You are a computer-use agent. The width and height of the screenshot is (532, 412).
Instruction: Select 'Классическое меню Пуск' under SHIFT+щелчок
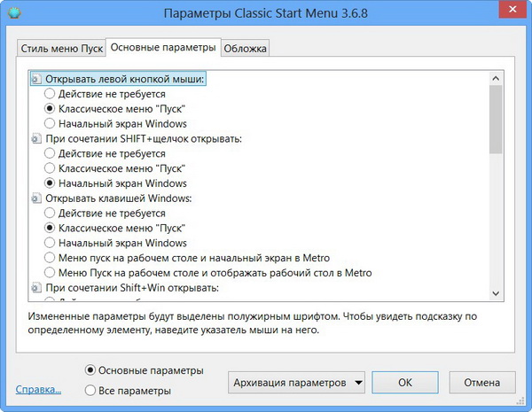click(x=51, y=168)
